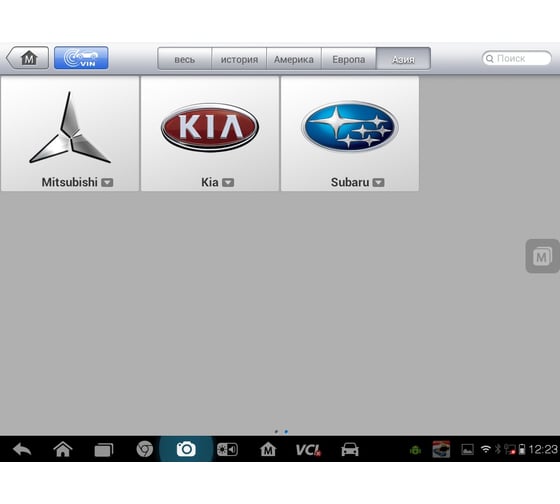Open Android debug notification icon
The width and height of the screenshot is (560, 504).
[415, 450]
